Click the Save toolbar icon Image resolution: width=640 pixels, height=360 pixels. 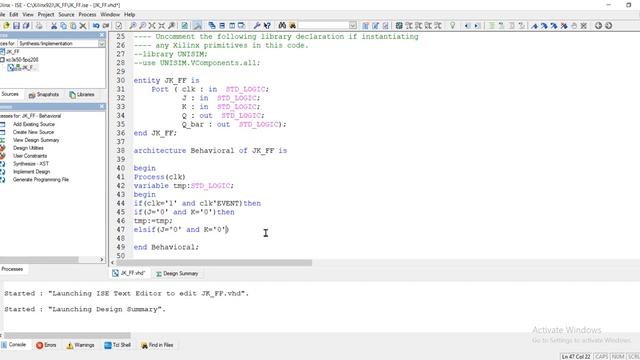click(16, 26)
